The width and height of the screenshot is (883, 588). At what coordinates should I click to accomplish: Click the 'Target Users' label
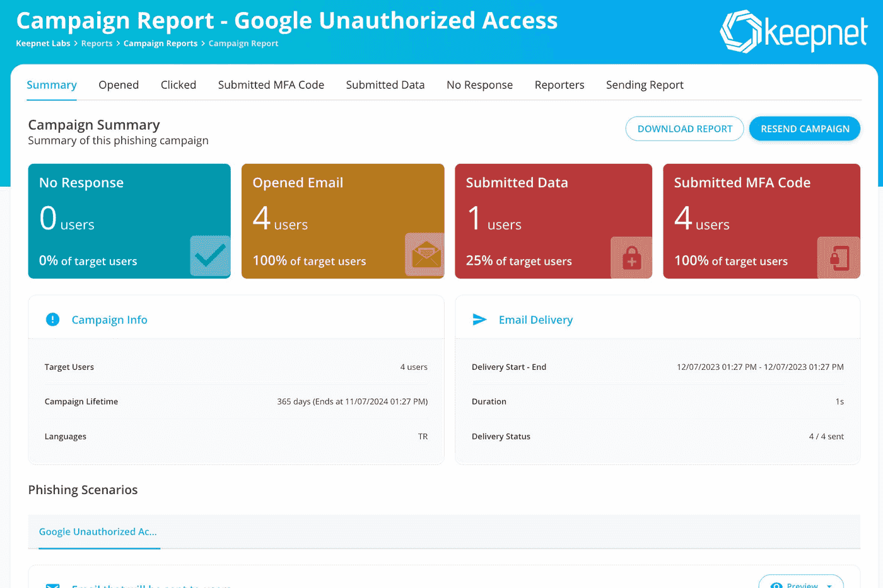coord(69,367)
